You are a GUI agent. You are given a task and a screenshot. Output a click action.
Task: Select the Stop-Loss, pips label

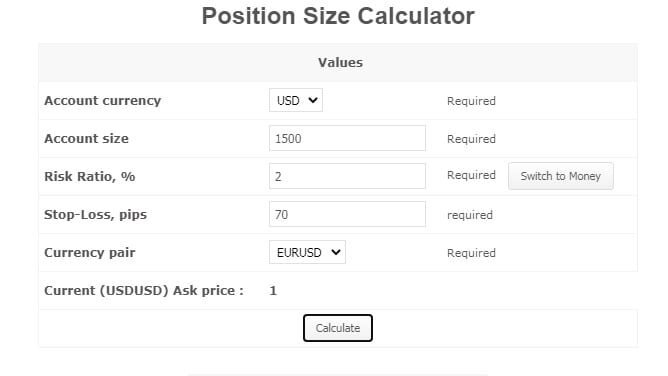[95, 214]
